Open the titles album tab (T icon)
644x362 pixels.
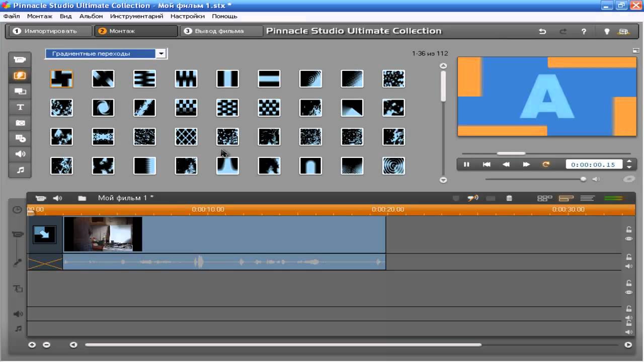pos(20,107)
